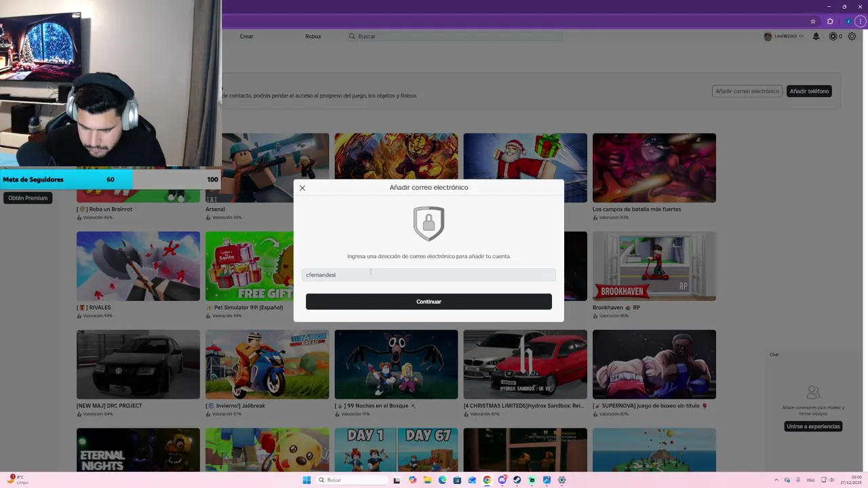Open Windows Settings from the taskbar
Viewport: 868px width, 488px height.
click(x=561, y=480)
